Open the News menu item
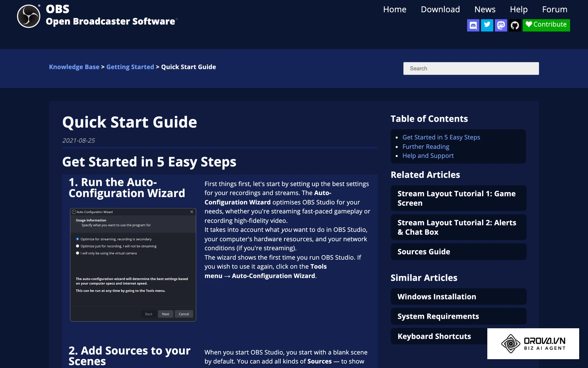Image resolution: width=588 pixels, height=368 pixels. pos(485,10)
